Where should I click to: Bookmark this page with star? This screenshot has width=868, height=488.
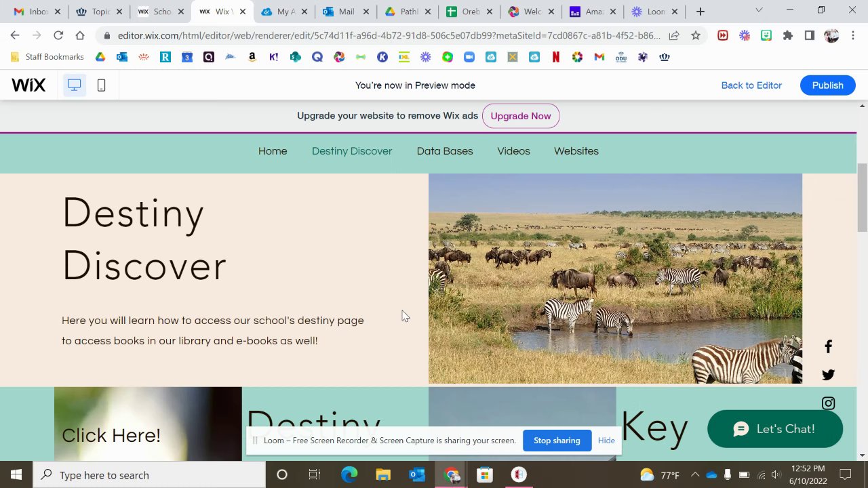(696, 35)
